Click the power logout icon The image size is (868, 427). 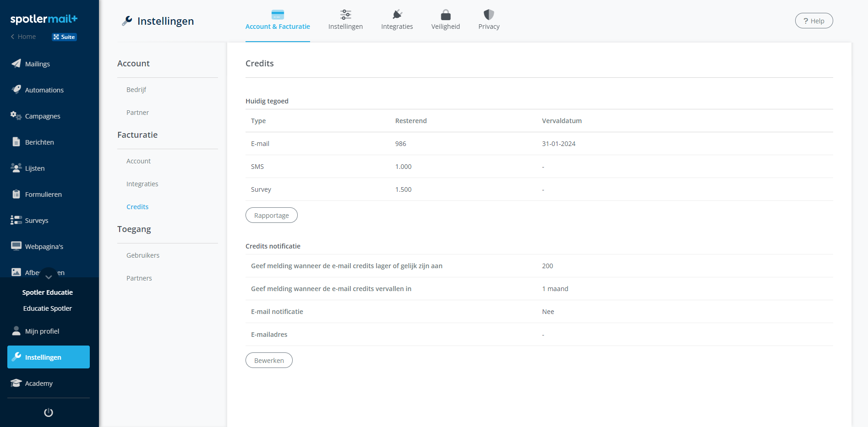point(49,412)
